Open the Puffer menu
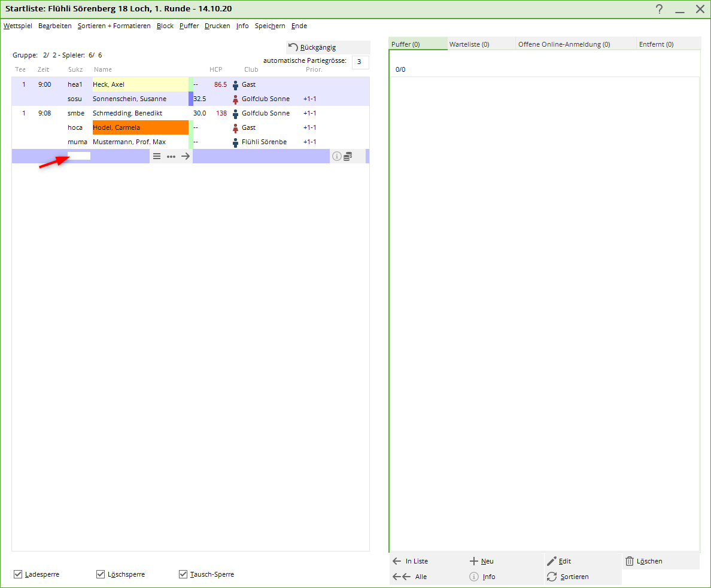Screen dimensions: 711x588 point(189,26)
